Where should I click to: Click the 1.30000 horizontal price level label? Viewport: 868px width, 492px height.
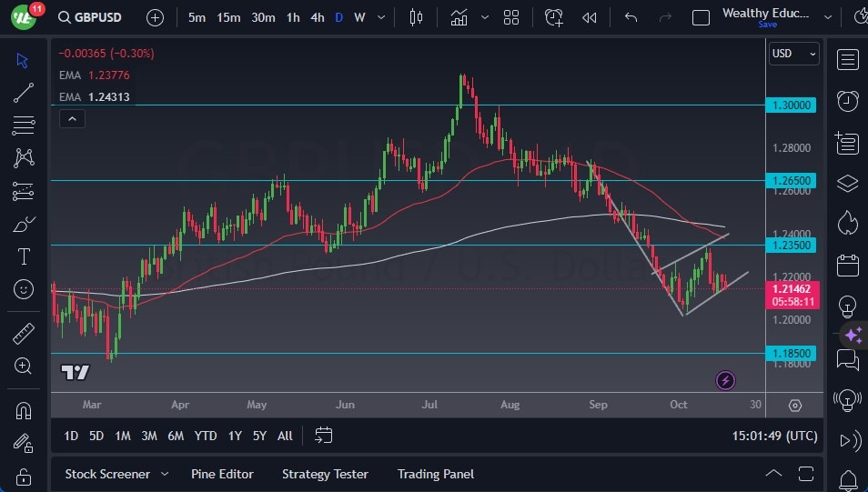tap(790, 105)
